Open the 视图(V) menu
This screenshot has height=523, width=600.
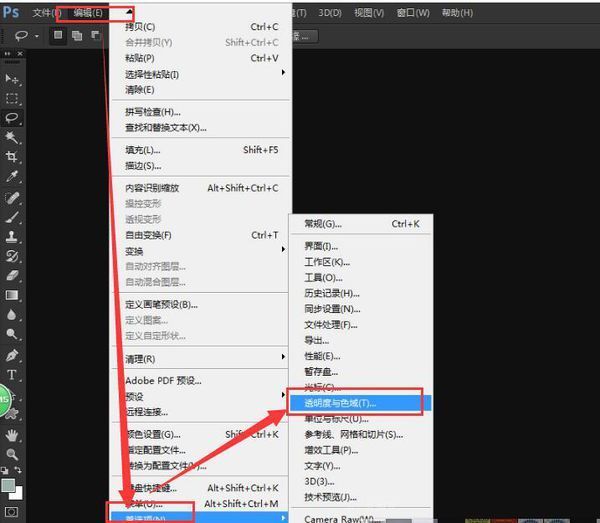[369, 13]
